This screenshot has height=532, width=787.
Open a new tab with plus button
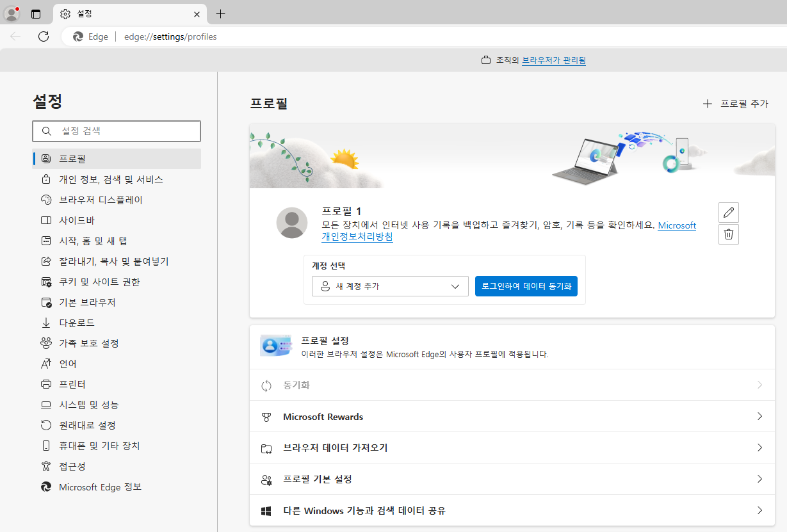[220, 14]
